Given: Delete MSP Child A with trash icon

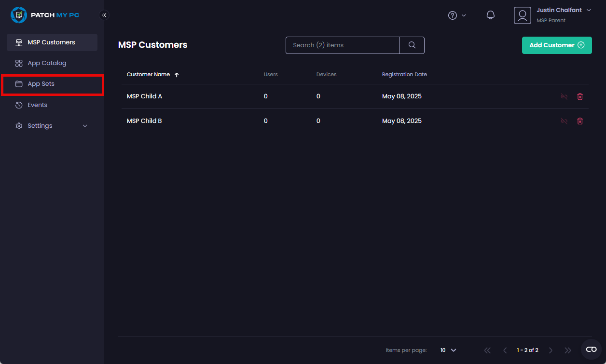Looking at the screenshot, I should pos(580,96).
